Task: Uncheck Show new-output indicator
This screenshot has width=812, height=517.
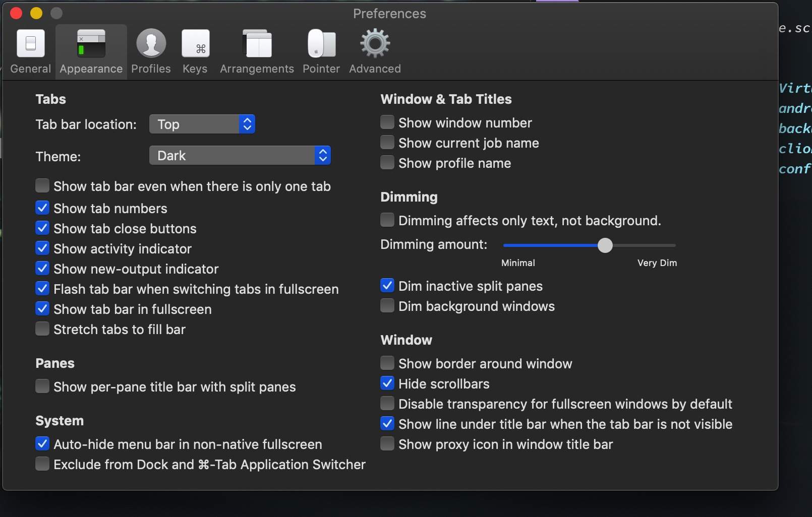Action: point(42,268)
